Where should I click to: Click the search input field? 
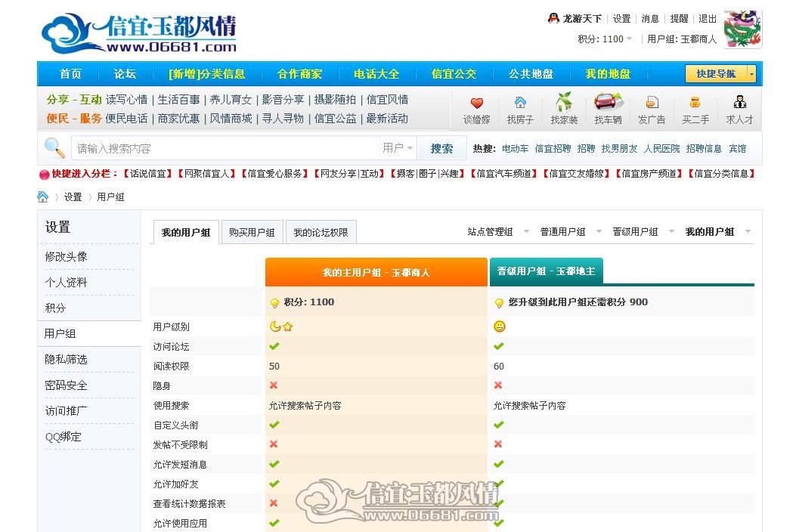click(x=226, y=148)
